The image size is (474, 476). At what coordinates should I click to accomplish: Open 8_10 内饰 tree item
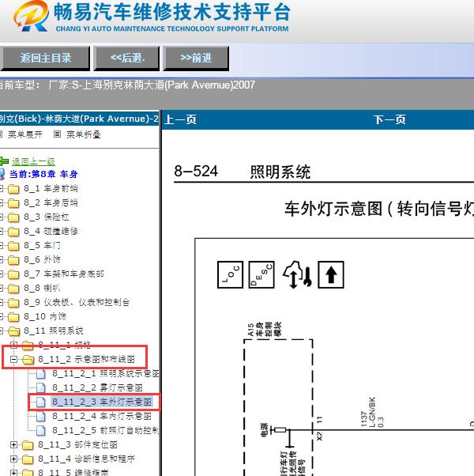[x=45, y=316]
